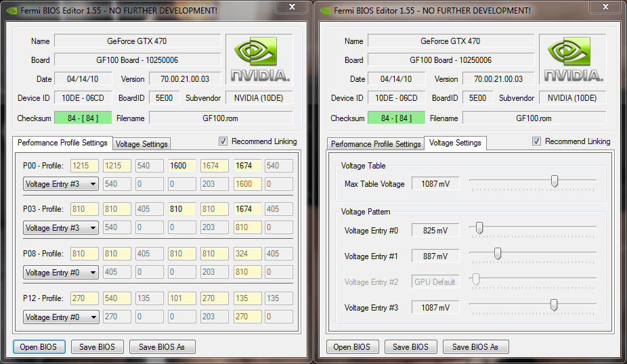Screen dimensions: 627x364
Task: Click Save BIOS in left window
Action: pos(98,347)
